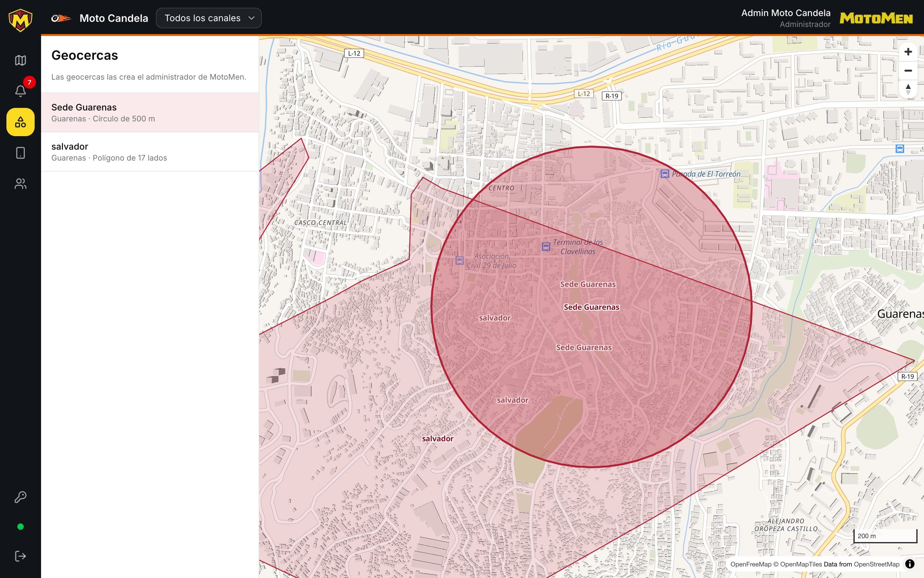Click the bold Sede Guarenas map label
The width and height of the screenshot is (924, 578).
click(x=591, y=307)
